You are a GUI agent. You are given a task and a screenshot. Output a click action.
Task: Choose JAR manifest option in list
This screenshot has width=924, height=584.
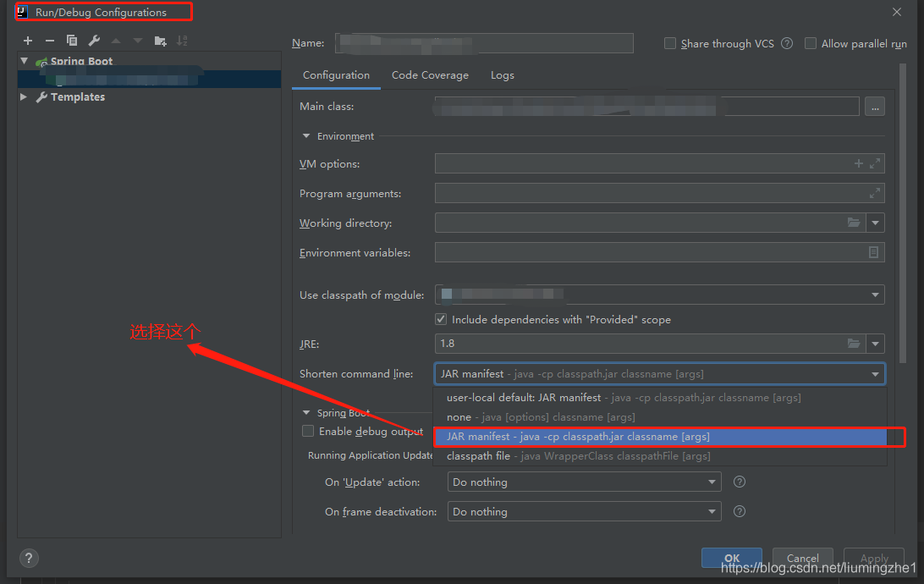[x=660, y=437]
